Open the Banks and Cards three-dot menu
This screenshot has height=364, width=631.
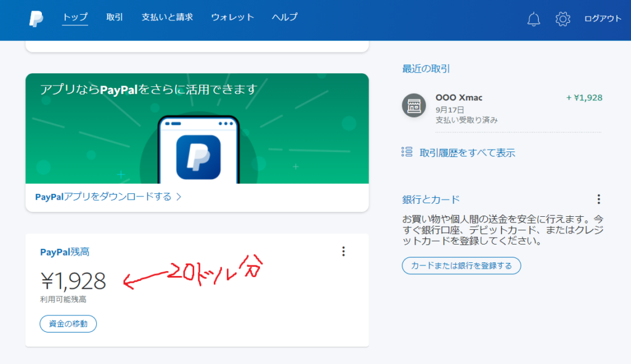pos(598,200)
